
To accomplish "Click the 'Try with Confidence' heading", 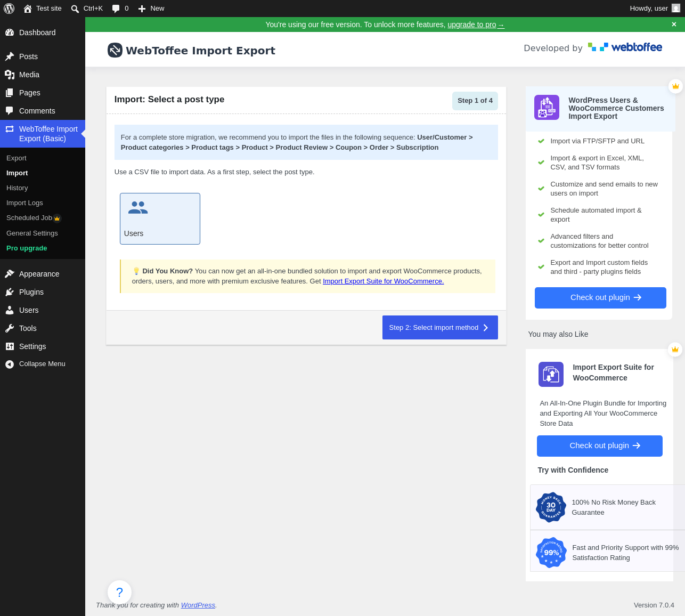I will [x=573, y=470].
